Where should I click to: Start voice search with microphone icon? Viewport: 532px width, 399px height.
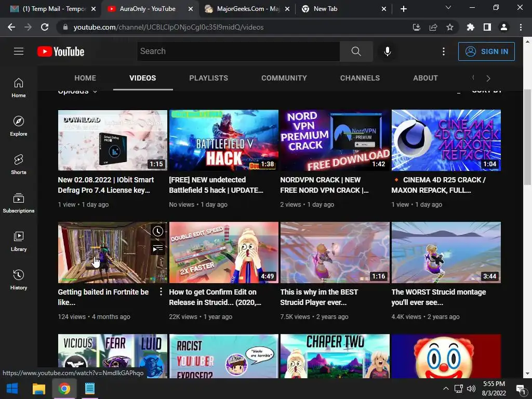(x=387, y=51)
